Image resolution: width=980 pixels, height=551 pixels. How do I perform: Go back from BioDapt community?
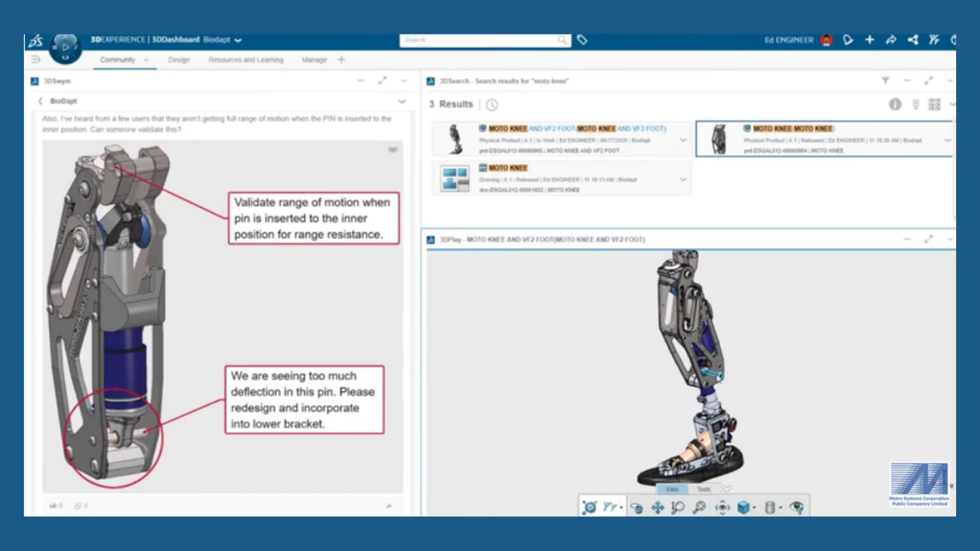point(40,101)
